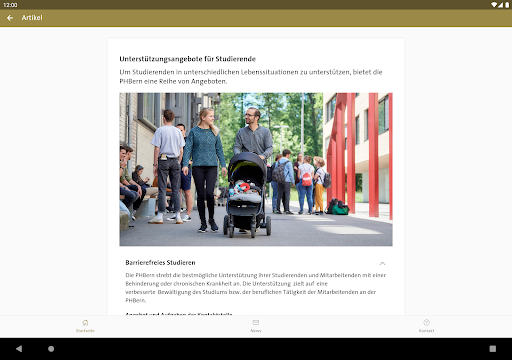Image resolution: width=512 pixels, height=360 pixels.
Task: Select the News tab label
Action: point(256,331)
